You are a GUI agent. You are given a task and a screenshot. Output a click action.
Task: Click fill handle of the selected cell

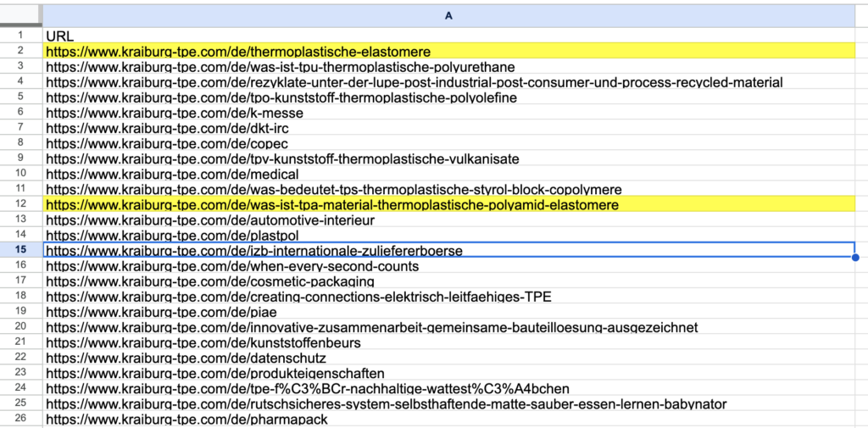pyautogui.click(x=854, y=257)
